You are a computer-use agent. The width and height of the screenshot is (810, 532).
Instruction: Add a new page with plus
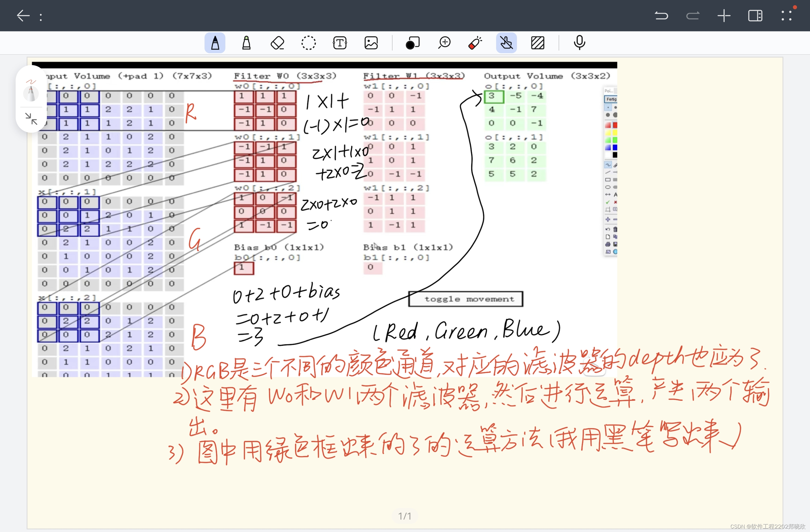click(724, 16)
